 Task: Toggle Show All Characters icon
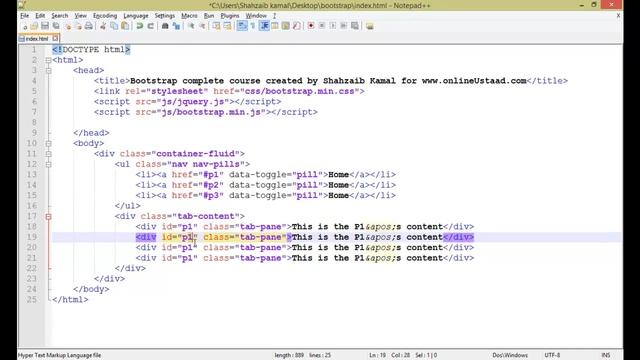point(253,26)
